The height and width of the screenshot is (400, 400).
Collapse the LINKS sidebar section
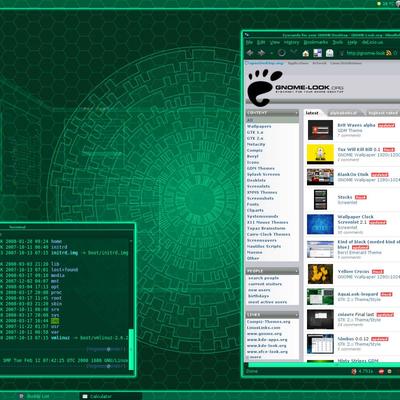(x=296, y=315)
